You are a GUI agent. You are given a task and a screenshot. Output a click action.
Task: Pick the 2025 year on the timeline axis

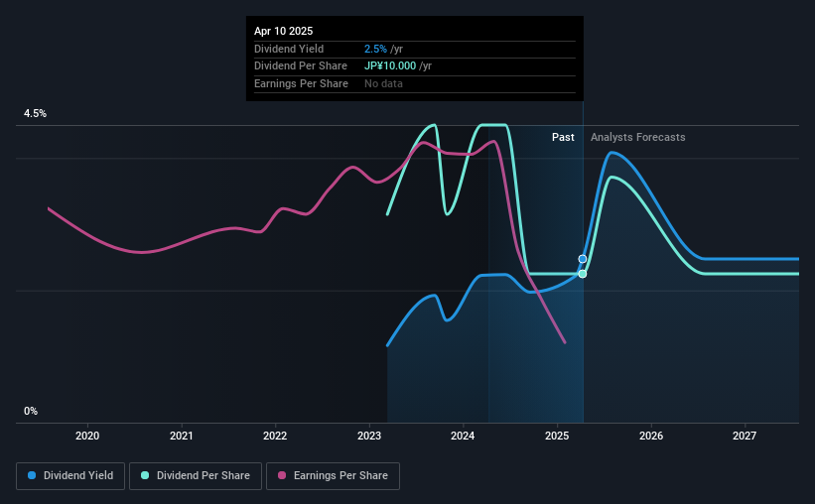pos(557,436)
